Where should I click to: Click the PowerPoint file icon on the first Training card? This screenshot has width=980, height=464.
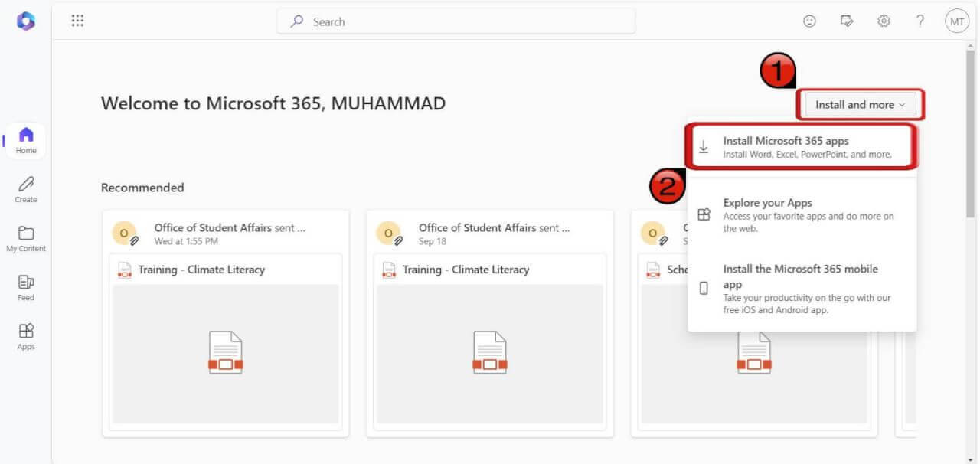point(125,270)
